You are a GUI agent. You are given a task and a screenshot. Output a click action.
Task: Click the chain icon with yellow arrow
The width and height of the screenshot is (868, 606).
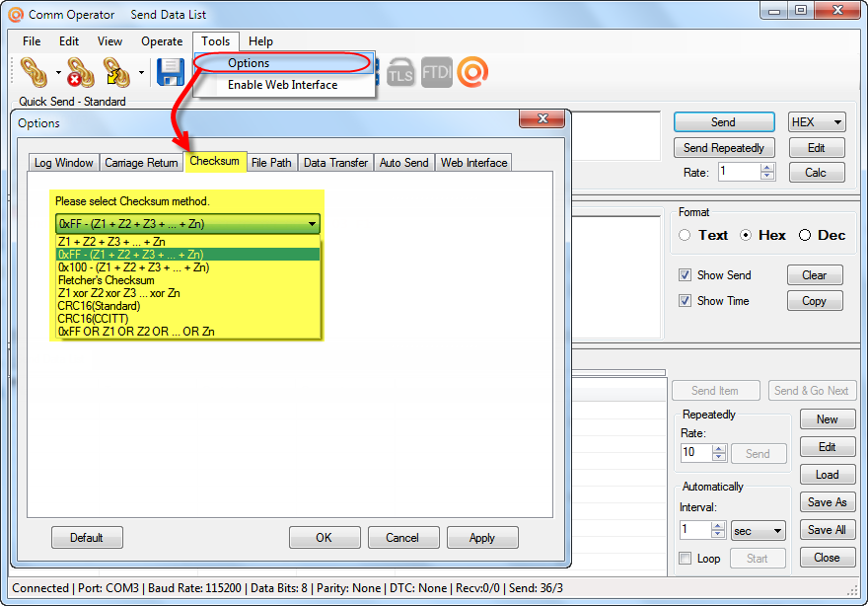(x=116, y=73)
